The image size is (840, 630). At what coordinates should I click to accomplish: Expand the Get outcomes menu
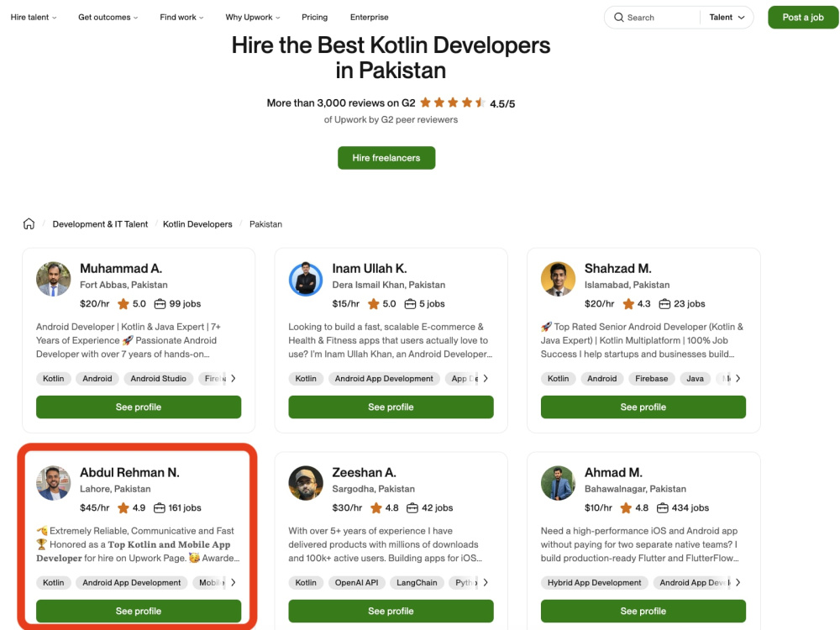[108, 17]
